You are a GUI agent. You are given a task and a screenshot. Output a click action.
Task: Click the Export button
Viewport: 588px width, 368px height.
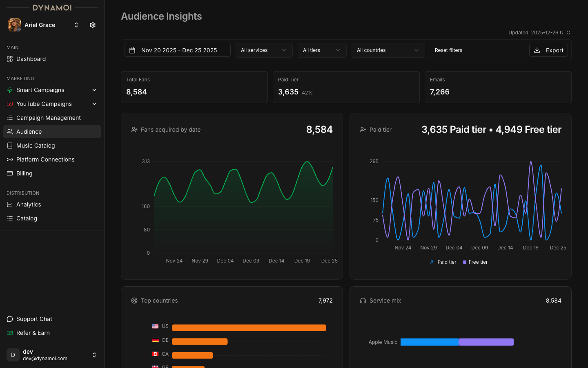548,50
